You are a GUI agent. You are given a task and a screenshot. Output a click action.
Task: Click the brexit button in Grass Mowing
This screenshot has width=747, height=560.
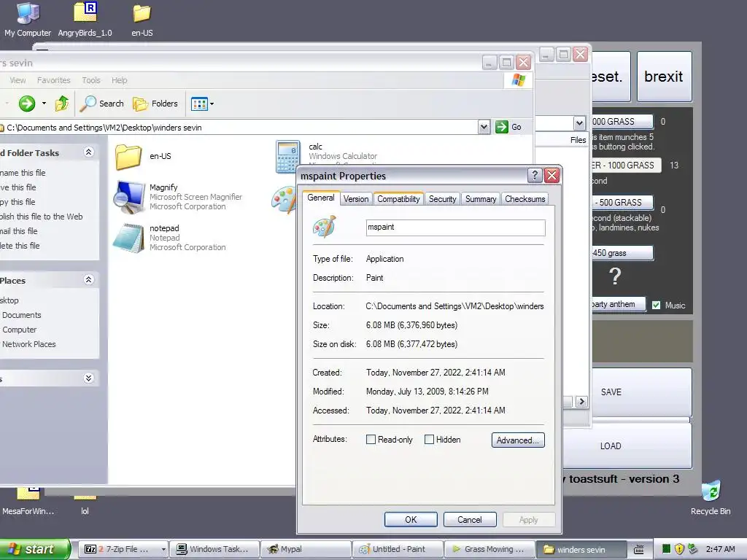point(664,77)
